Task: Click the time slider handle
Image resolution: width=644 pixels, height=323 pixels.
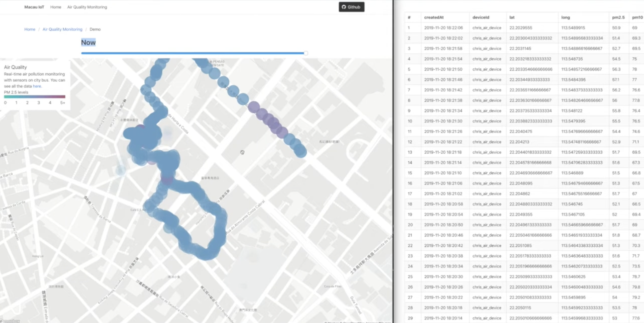Action: [306, 53]
